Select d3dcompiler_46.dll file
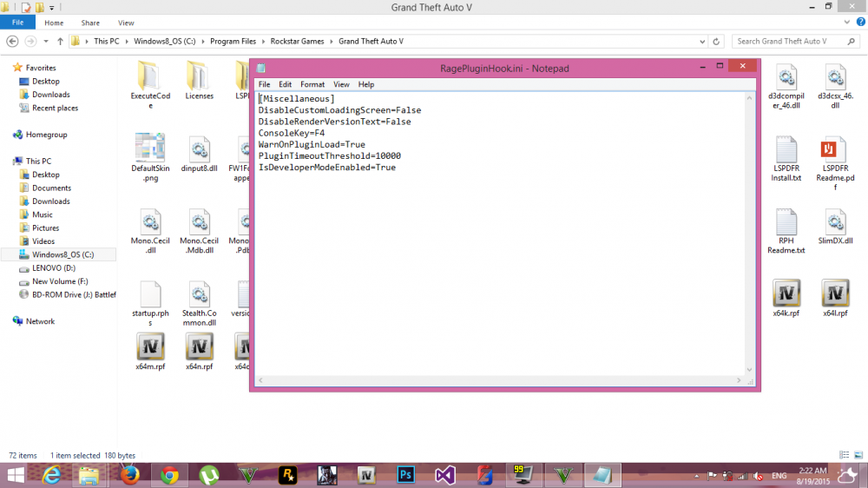The height and width of the screenshot is (488, 868). click(x=786, y=87)
